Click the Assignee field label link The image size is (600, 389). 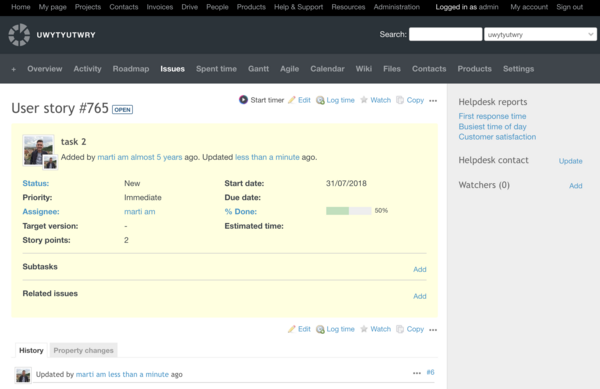pyautogui.click(x=41, y=212)
